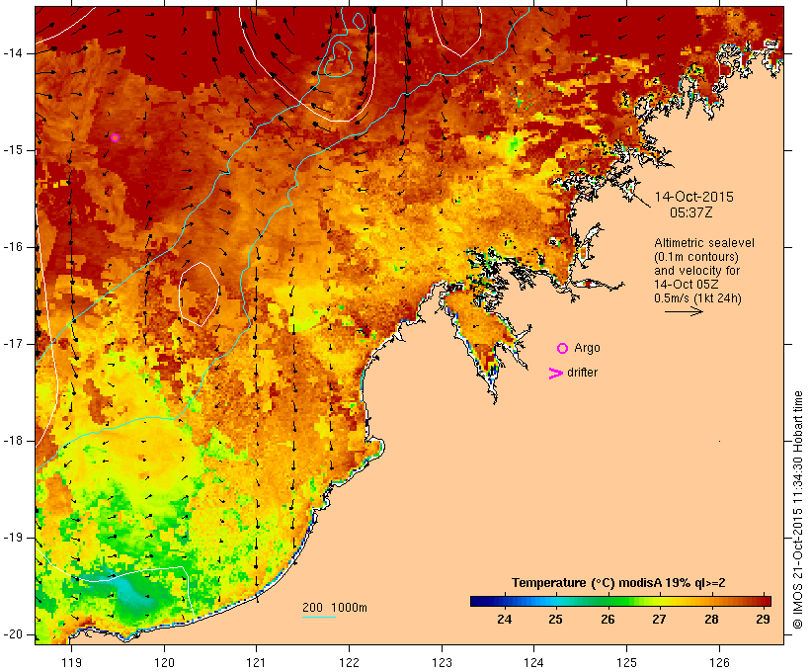Click the longitude label '120'
810x672 pixels.
tap(164, 663)
